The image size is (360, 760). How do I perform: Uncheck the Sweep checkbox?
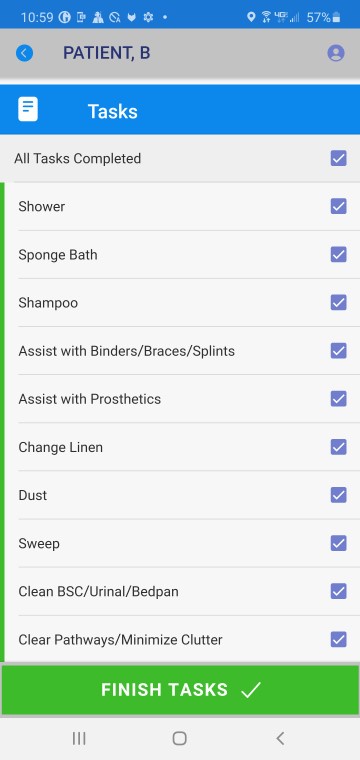[339, 543]
